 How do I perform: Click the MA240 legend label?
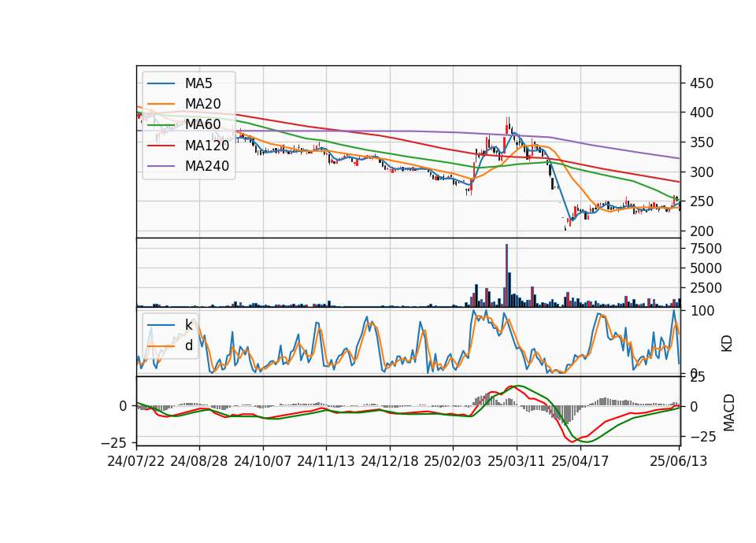[x=207, y=166]
